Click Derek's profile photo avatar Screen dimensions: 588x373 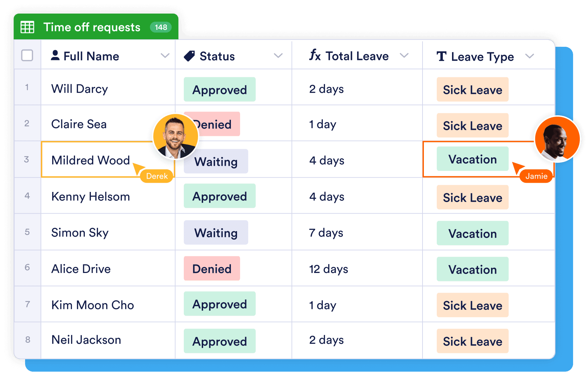(x=175, y=136)
